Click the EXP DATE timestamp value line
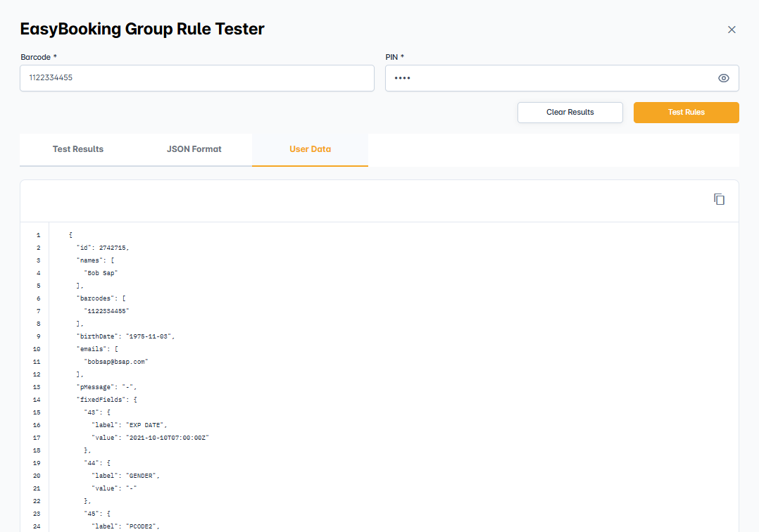Viewport: 759px width, 532px height. click(x=150, y=438)
